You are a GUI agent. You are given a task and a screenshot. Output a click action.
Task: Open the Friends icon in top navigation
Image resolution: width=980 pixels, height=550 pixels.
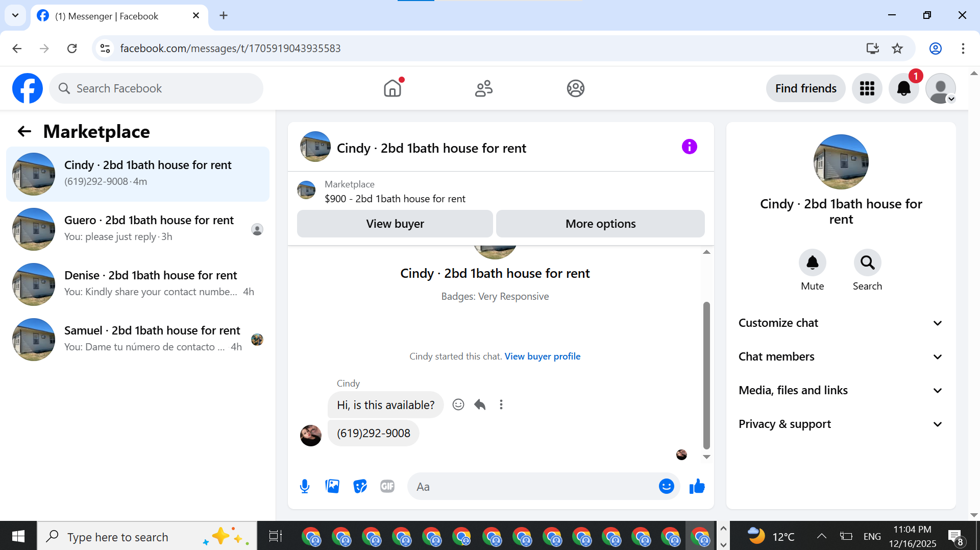[484, 88]
